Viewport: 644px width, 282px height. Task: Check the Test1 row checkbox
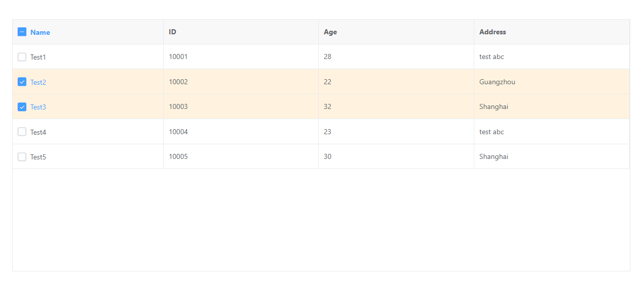(x=22, y=57)
